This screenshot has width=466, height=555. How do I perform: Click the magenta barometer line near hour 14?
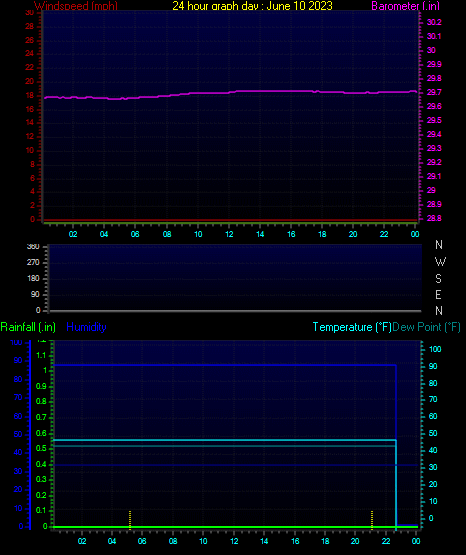[260, 91]
